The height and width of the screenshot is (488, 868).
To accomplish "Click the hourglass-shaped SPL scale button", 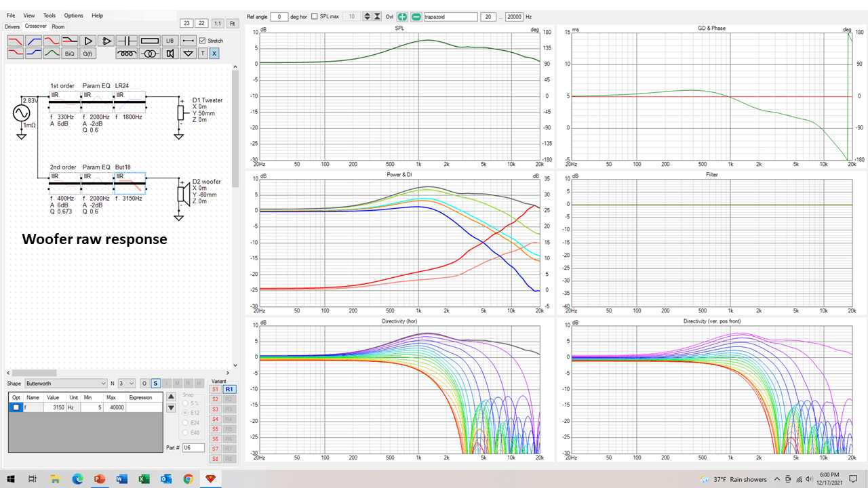I will 377,16.
